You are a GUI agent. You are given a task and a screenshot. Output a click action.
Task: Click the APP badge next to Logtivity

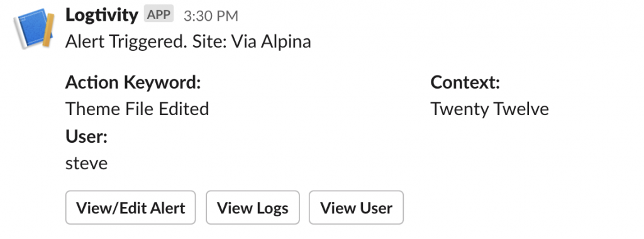pos(158,14)
